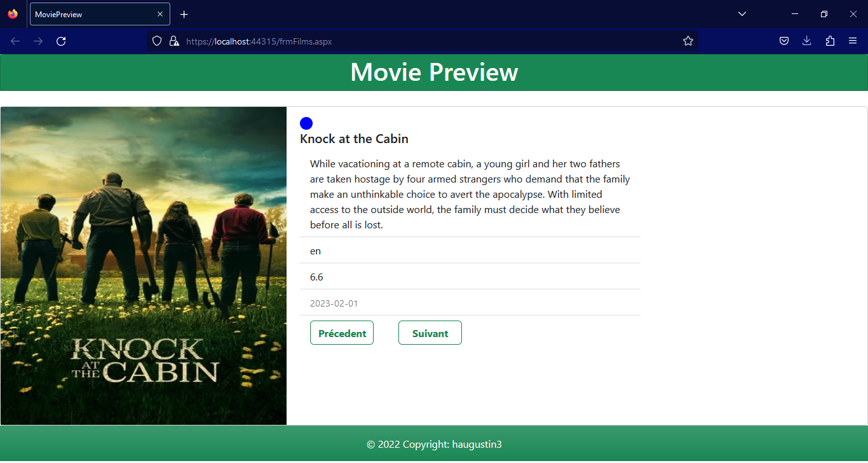Go to next movie with Suivant

click(430, 333)
